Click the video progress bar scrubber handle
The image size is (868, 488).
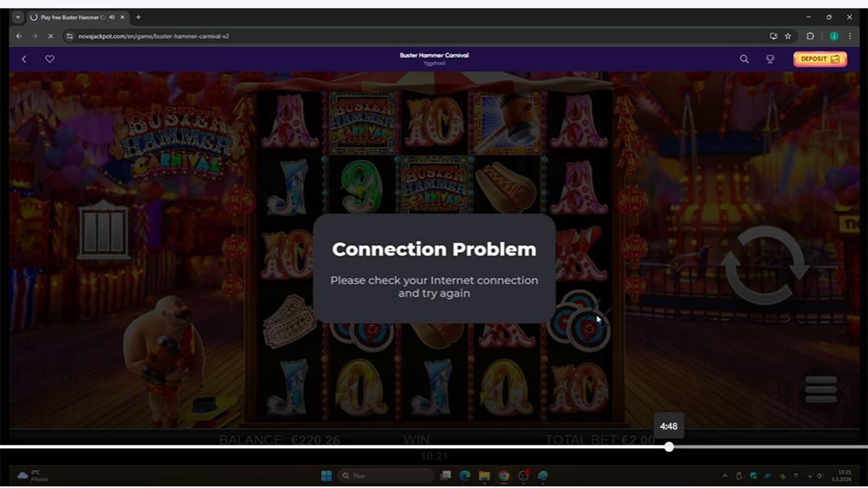[669, 447]
